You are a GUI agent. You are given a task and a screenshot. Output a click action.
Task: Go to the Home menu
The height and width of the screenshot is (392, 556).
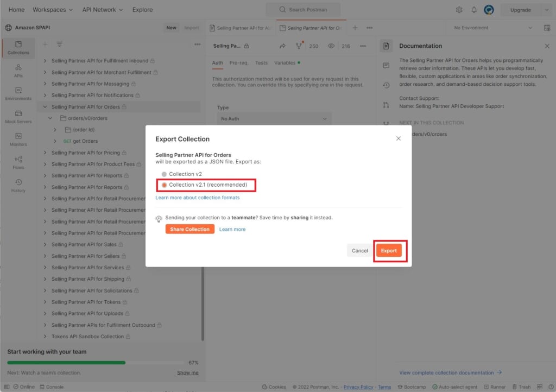pos(16,10)
